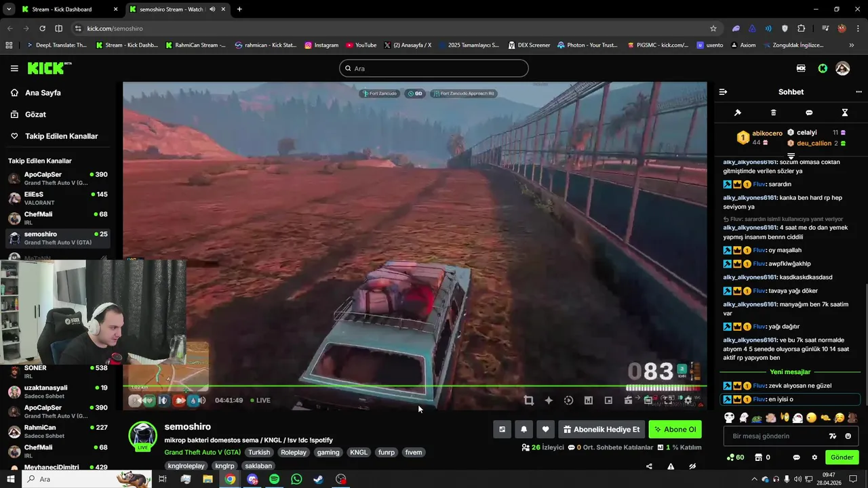
Task: Click the sparkle icon in player controls
Action: pos(549,401)
